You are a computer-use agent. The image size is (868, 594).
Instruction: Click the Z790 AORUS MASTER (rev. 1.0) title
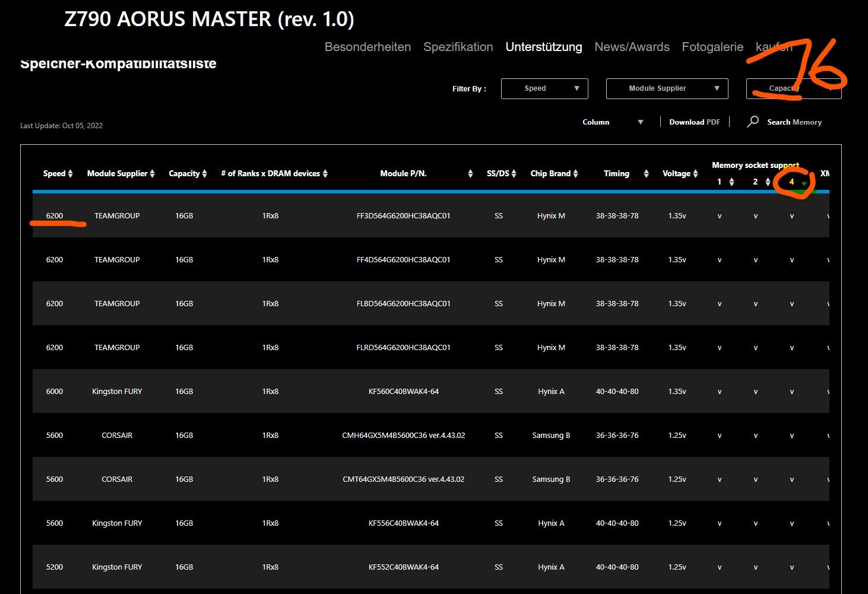(x=209, y=19)
